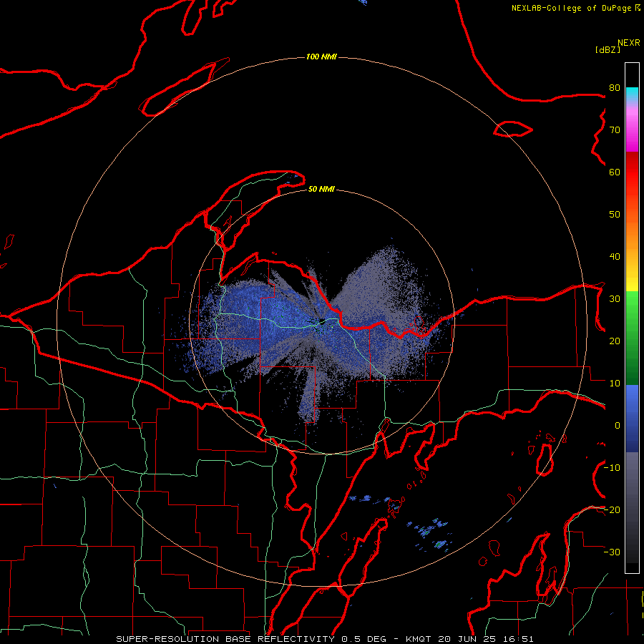The image size is (644, 644).
Task: Click the 50 value on the dBZ scale
Action: click(615, 215)
